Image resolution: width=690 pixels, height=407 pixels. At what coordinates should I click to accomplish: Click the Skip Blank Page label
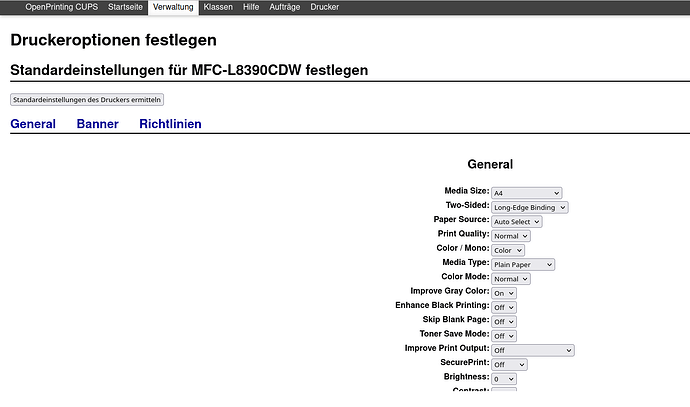click(x=456, y=319)
